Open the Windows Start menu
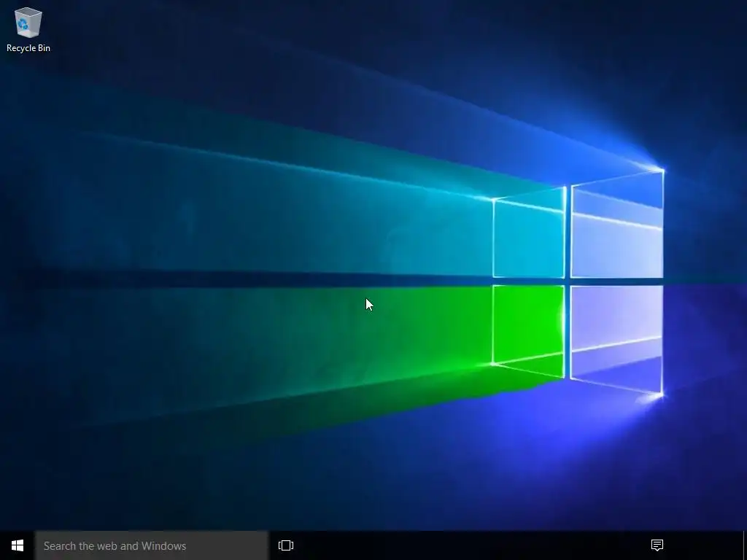 click(x=18, y=545)
